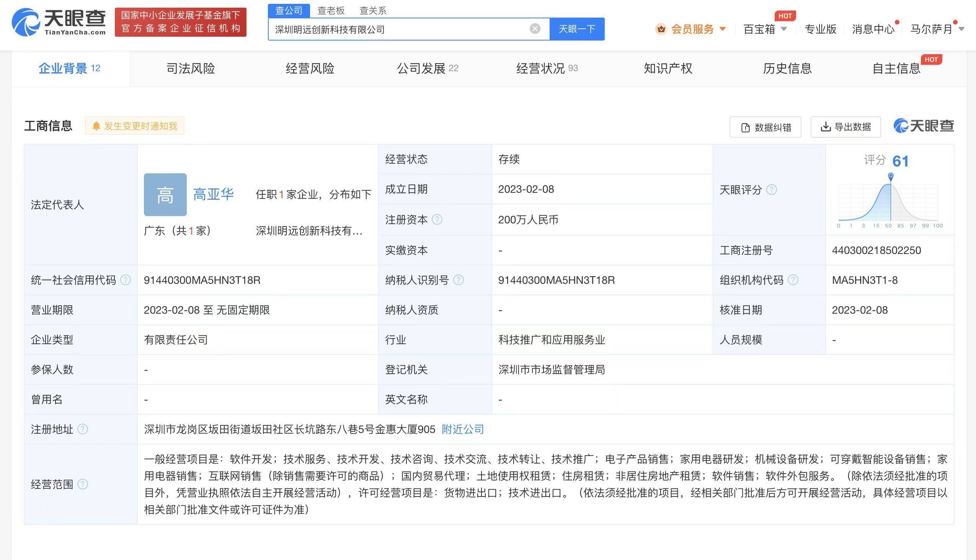Select the 查关系 search tab
976x560 pixels.
point(373,10)
